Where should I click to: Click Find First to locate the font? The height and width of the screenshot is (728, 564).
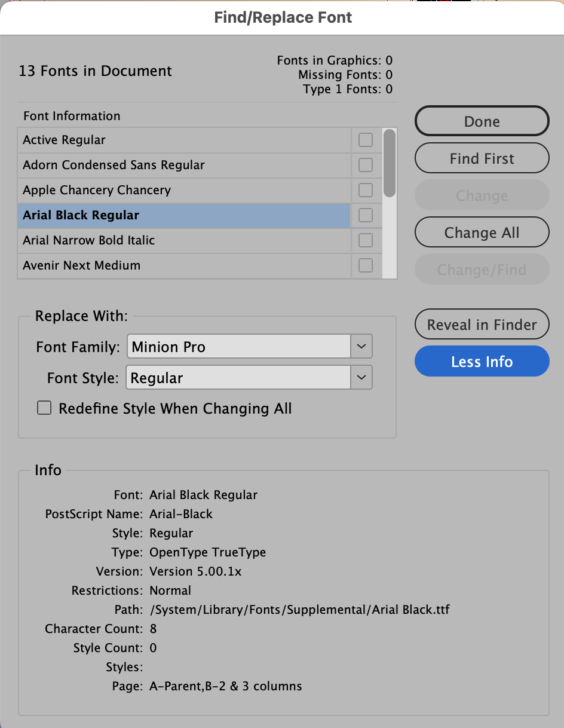482,158
